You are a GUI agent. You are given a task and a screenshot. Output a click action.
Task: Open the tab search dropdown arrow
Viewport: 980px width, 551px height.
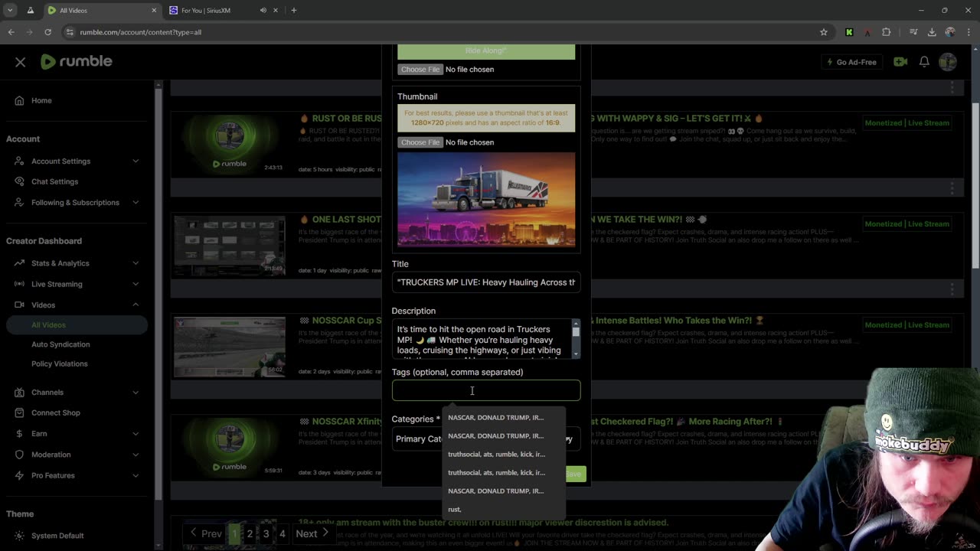click(x=11, y=10)
